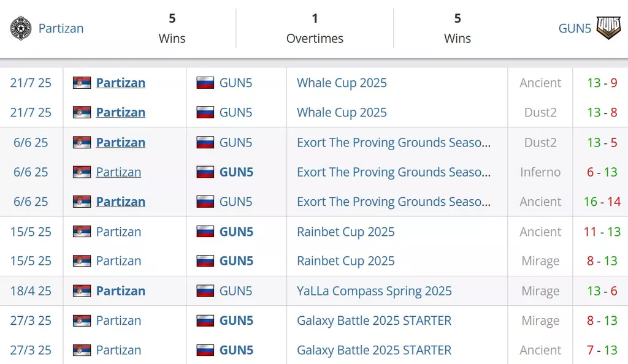Open the Galaxy Battle 2025 STARTER link in Ancient row

click(x=374, y=350)
